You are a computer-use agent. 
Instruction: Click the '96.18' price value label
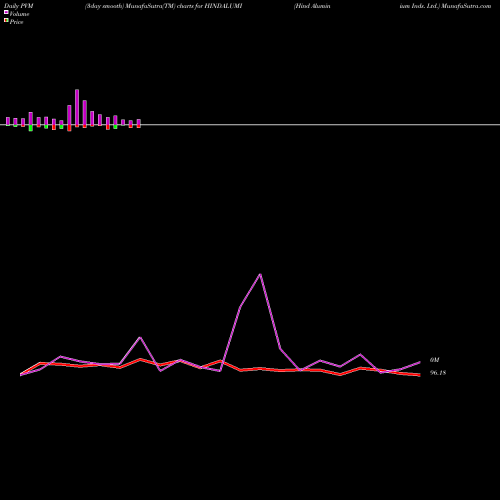(x=438, y=373)
